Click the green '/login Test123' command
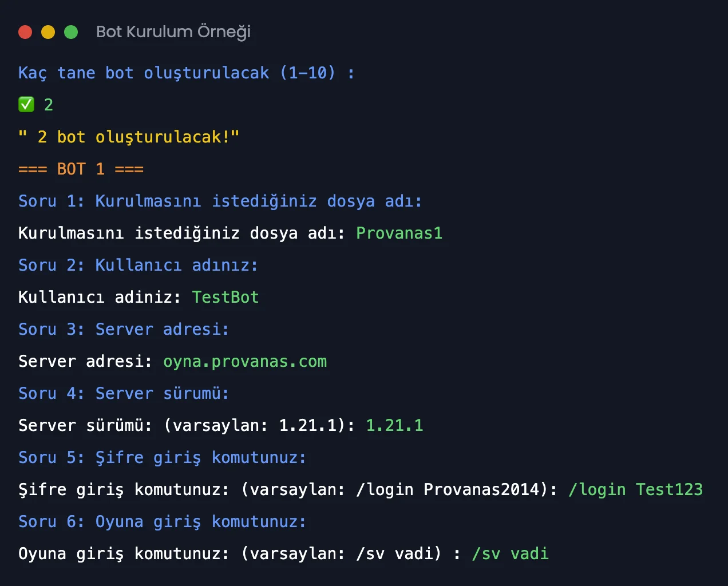This screenshot has height=586, width=728. 635,490
